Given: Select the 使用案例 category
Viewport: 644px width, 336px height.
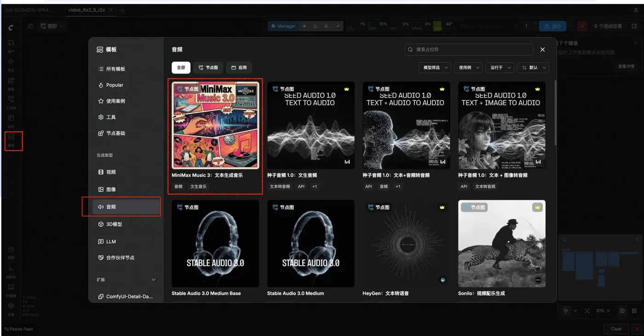Looking at the screenshot, I should click(126, 101).
